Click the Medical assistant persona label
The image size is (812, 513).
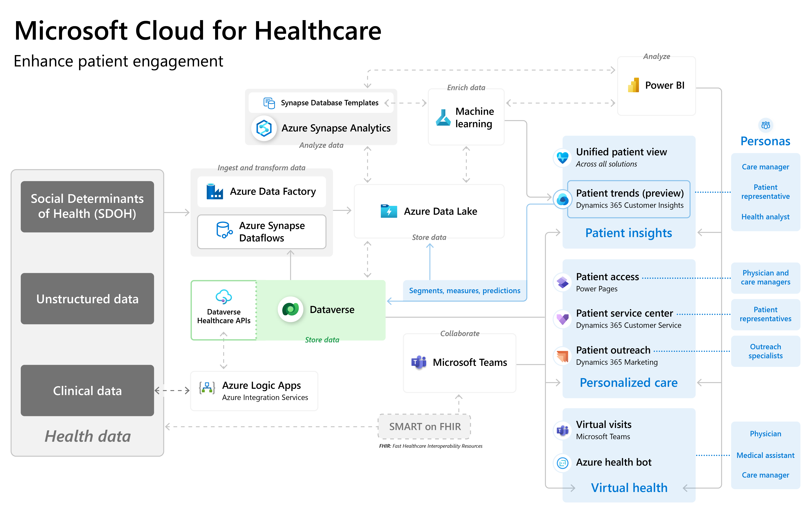point(766,455)
